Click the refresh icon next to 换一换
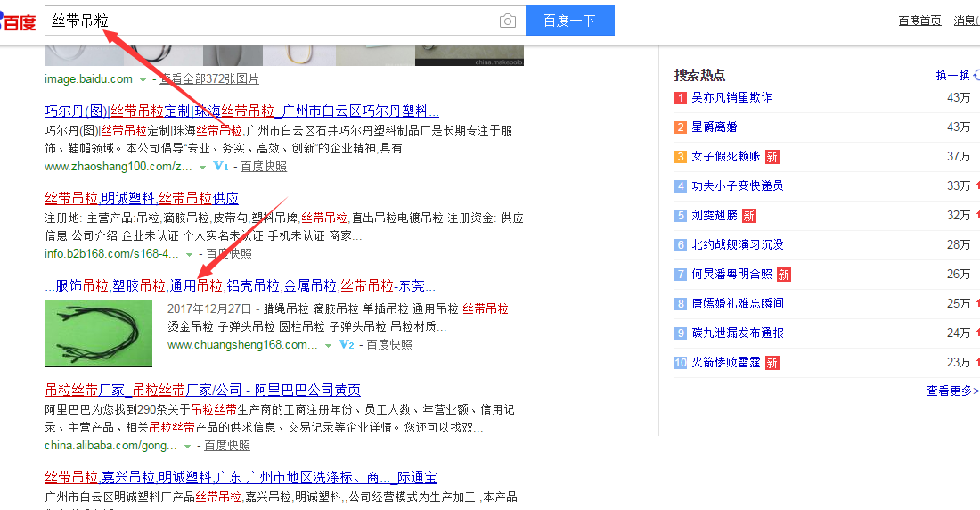980x510 pixels. point(976,76)
